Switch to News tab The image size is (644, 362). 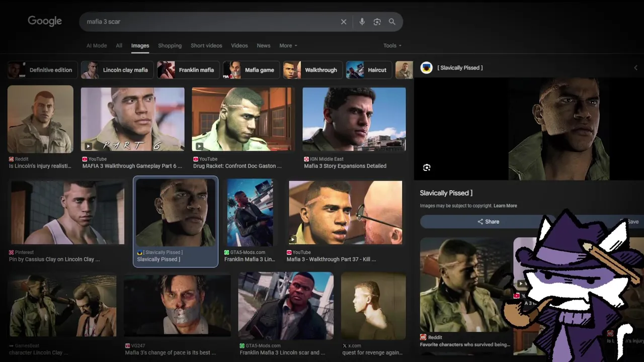(x=264, y=46)
